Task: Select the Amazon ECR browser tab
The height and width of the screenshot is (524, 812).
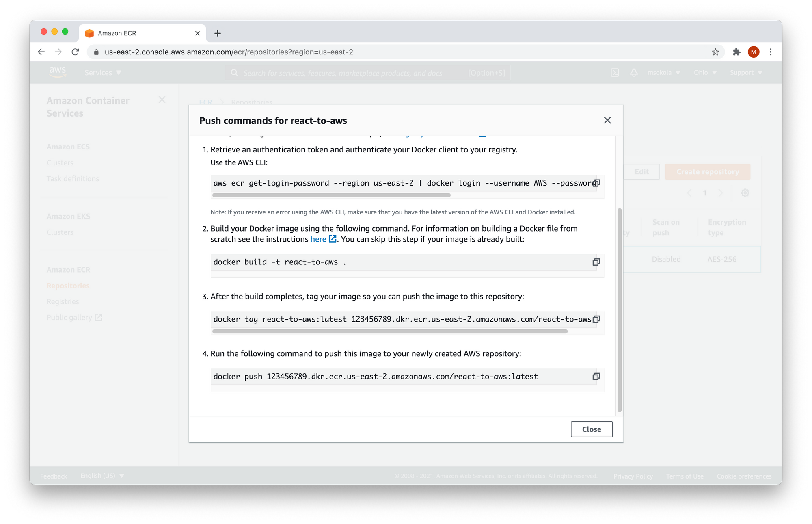Action: pyautogui.click(x=142, y=33)
